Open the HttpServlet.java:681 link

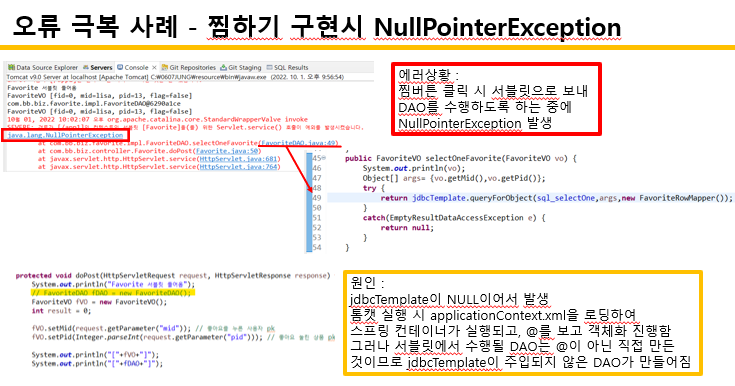(239, 159)
